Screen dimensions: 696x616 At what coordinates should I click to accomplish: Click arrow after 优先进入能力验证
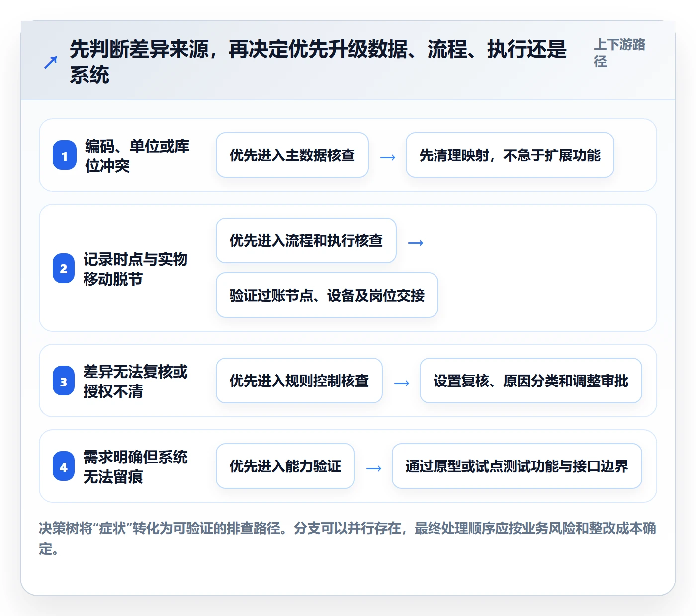tap(374, 468)
